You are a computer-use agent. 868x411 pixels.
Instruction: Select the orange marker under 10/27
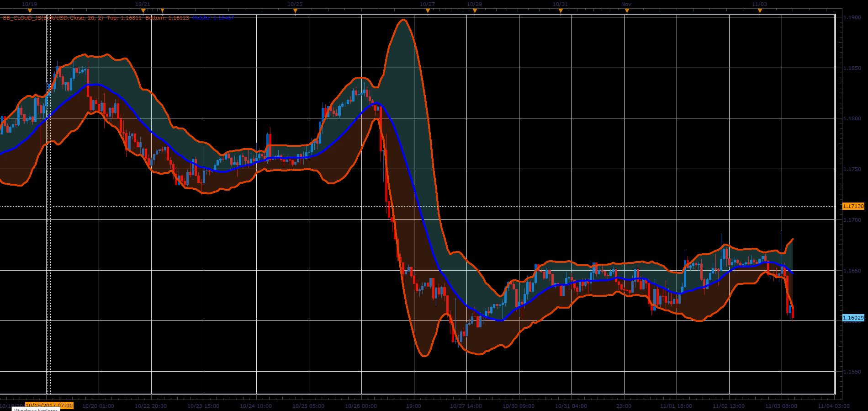tap(428, 11)
